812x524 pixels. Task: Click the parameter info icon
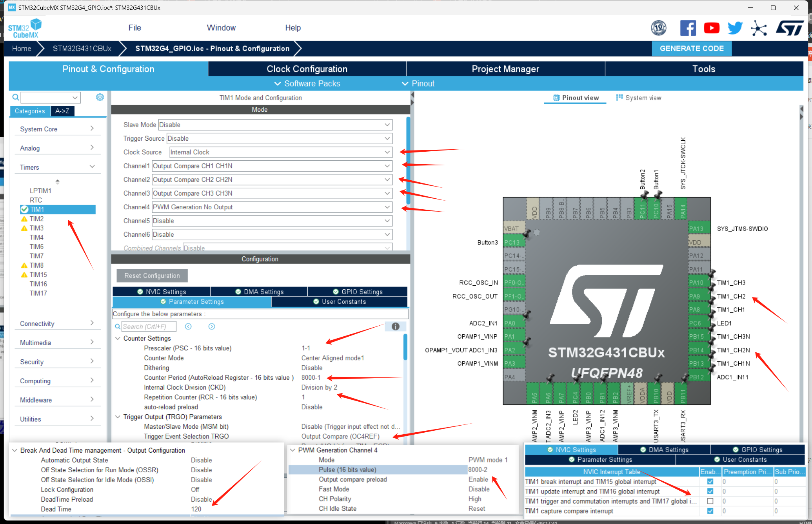(x=395, y=326)
